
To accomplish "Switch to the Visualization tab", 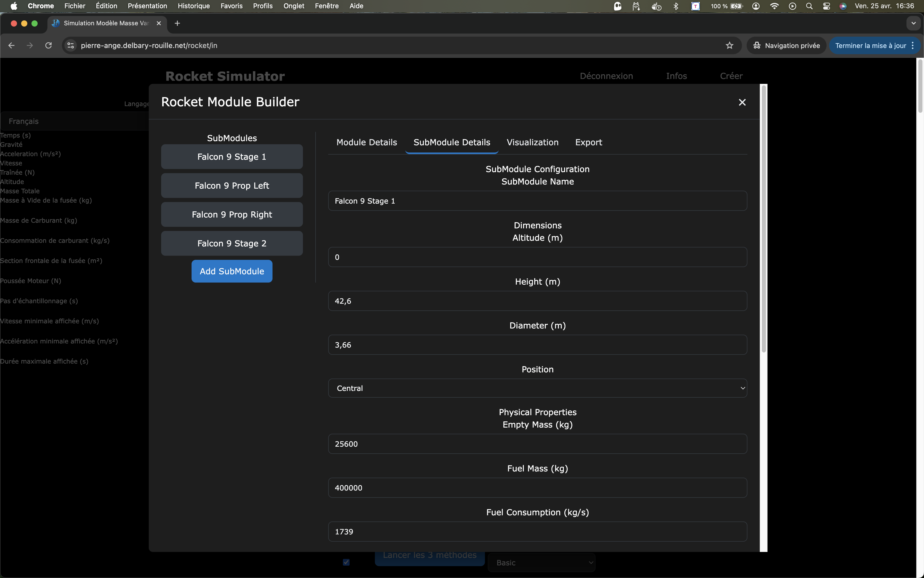I will click(532, 142).
